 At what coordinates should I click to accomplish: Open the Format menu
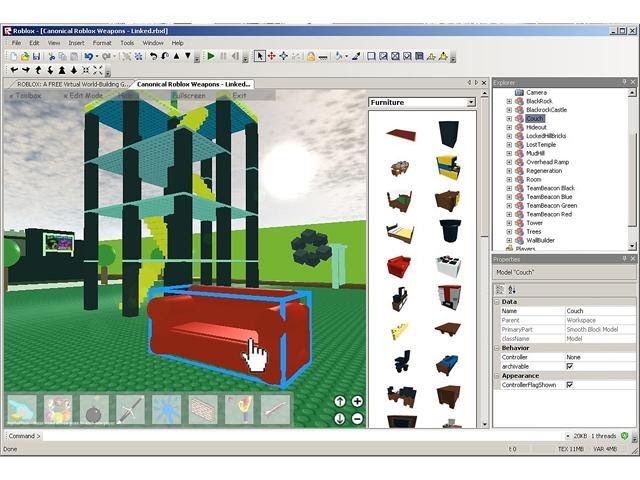(102, 43)
